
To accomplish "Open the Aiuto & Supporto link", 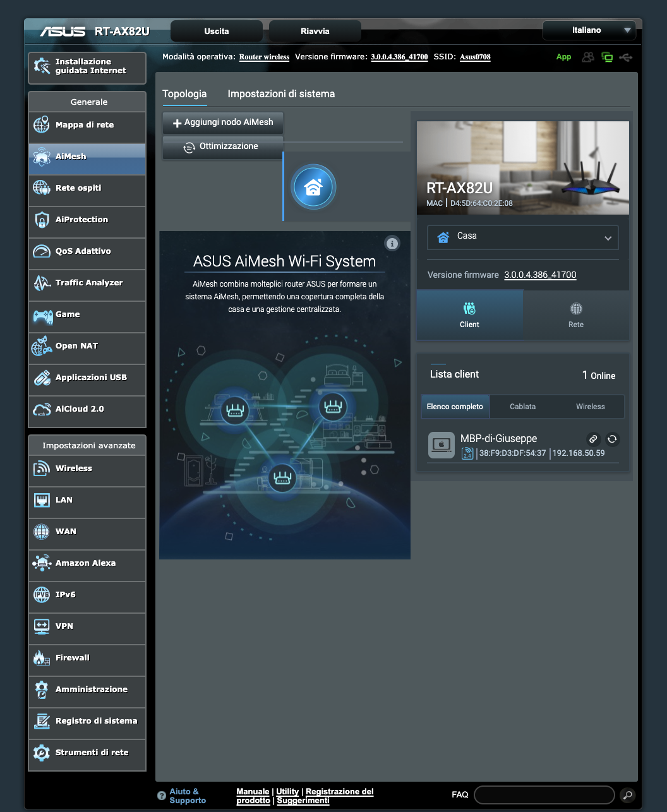I will (188, 796).
